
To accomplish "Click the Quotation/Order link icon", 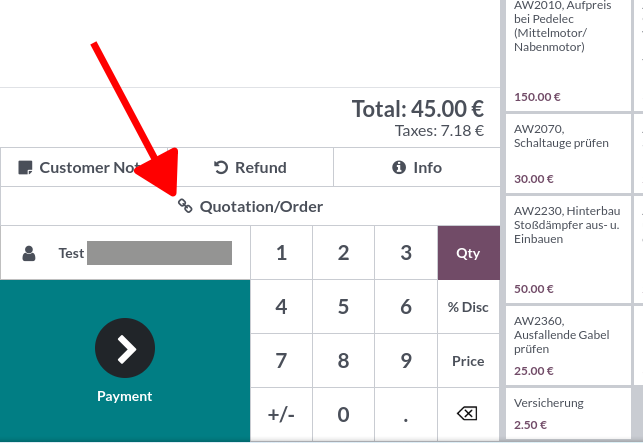I will (185, 207).
